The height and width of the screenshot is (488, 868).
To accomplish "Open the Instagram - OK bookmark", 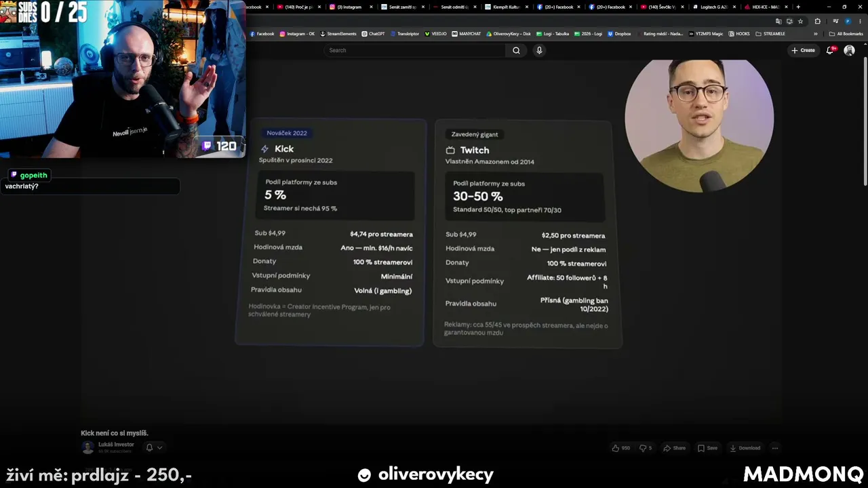I will tap(297, 33).
